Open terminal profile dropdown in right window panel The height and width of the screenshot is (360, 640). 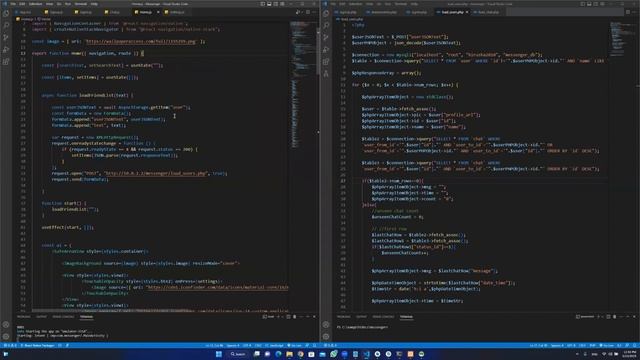(603, 317)
